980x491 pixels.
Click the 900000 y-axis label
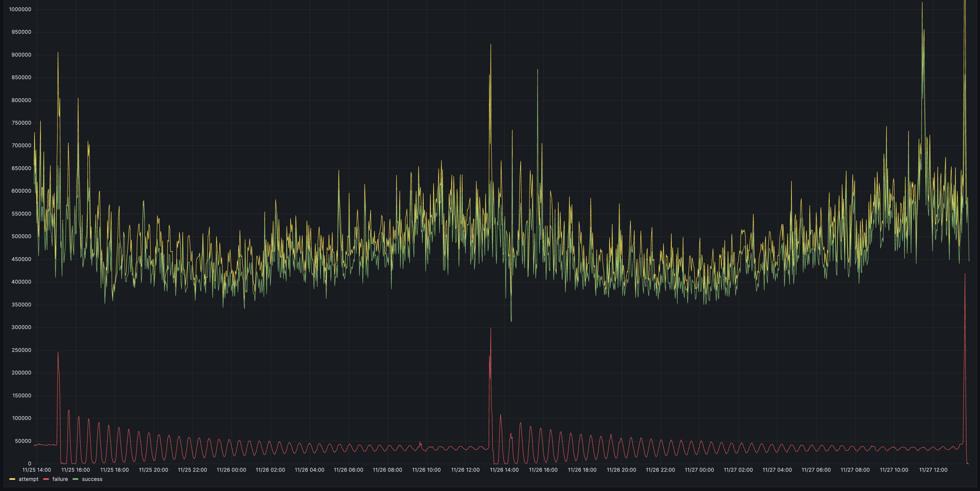[x=21, y=55]
